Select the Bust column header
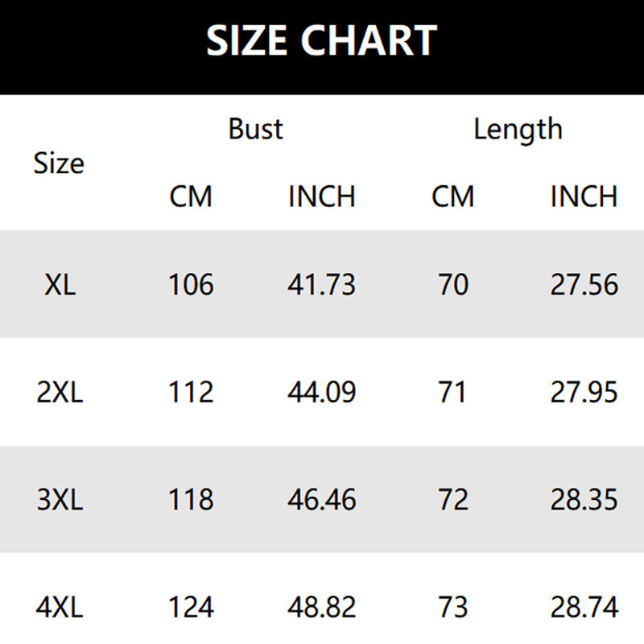Viewport: 644px width, 644px height. [255, 129]
